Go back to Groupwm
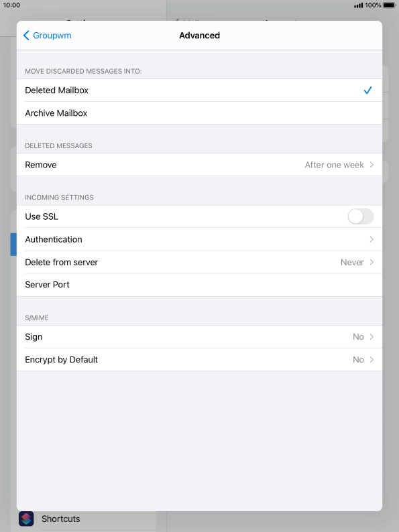Viewport: 399px width, 532px height. tap(47, 36)
